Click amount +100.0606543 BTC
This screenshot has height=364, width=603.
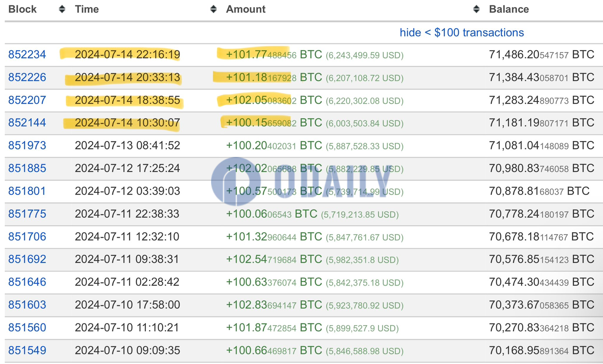point(272,214)
